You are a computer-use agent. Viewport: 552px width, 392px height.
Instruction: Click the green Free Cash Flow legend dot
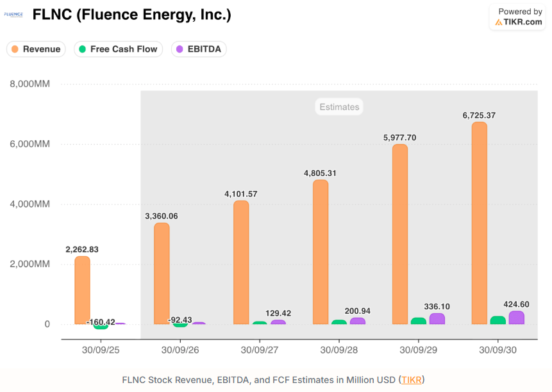(82, 49)
